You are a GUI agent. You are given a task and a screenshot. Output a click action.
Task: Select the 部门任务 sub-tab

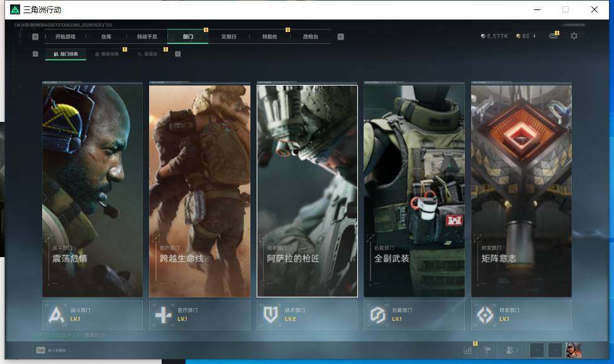point(66,54)
